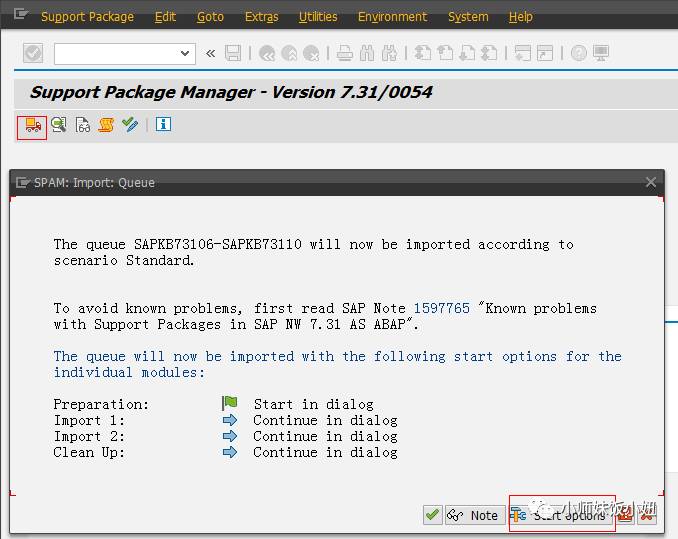Viewport: 678px width, 539px height.
Task: Click the First Page icon
Action: (x=422, y=54)
